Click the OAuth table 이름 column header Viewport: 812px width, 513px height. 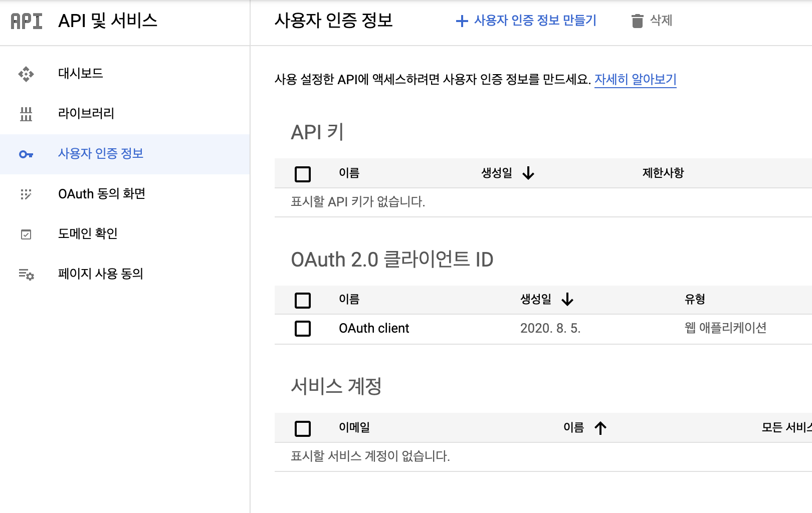point(349,300)
